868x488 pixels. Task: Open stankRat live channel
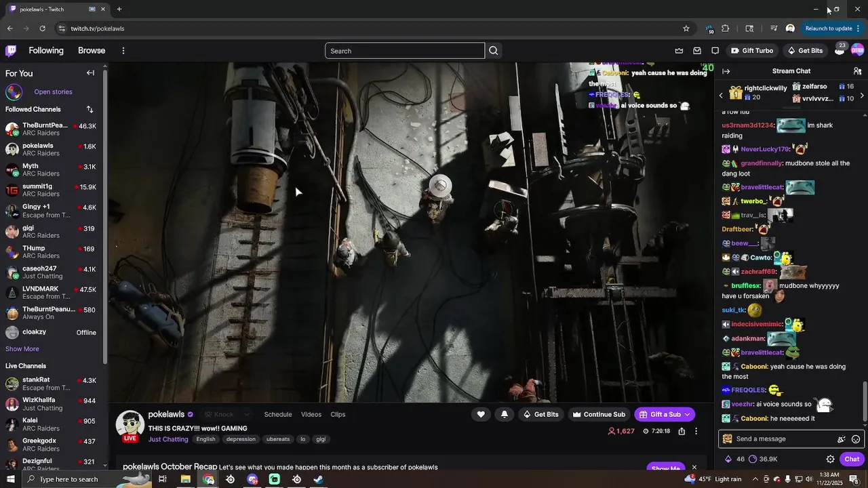[x=51, y=384]
